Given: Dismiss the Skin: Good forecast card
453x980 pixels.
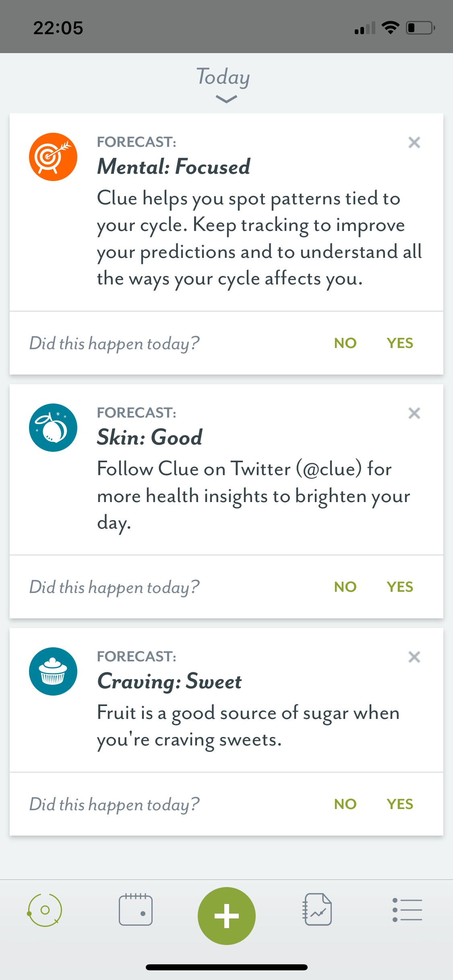Looking at the screenshot, I should pos(414,413).
